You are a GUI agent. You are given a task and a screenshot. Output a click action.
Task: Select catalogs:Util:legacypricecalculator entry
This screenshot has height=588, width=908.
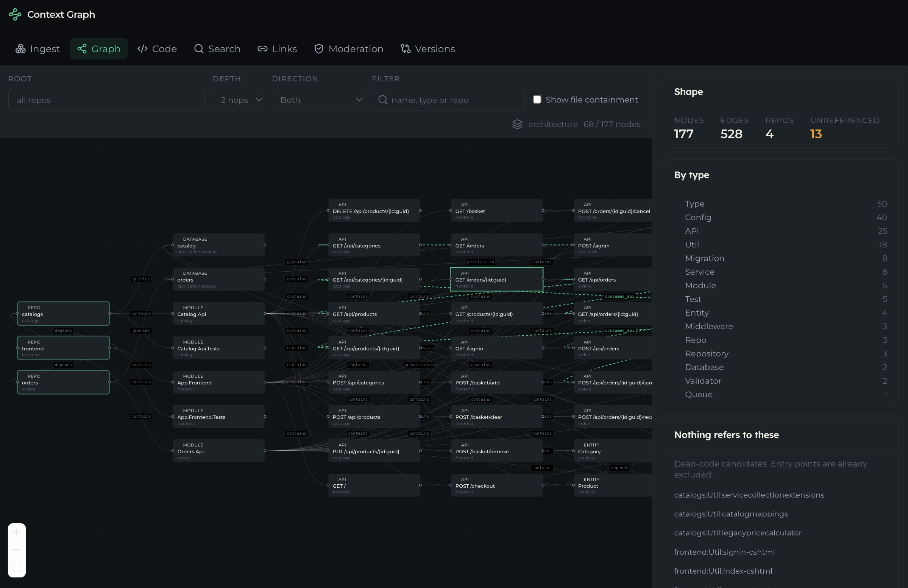coord(738,533)
